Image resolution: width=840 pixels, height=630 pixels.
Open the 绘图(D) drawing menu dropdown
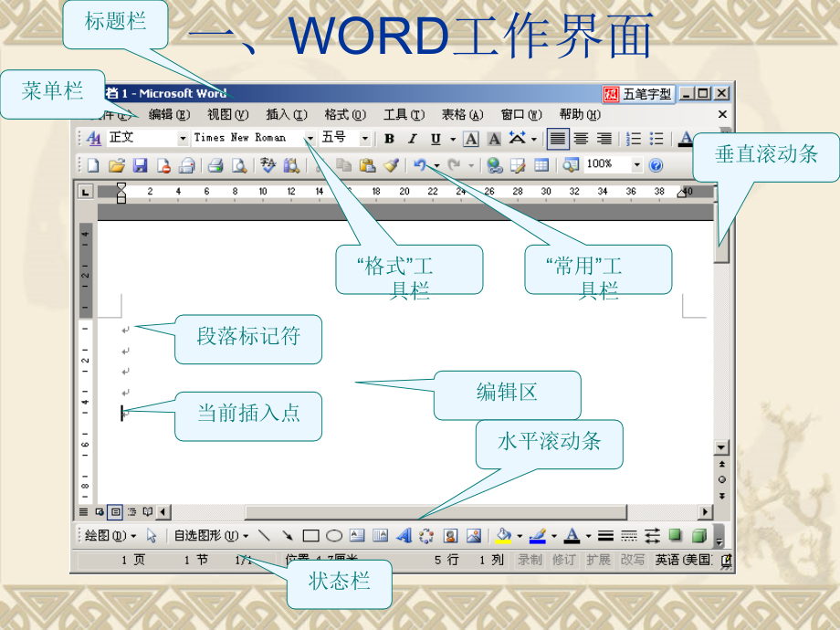pos(110,535)
